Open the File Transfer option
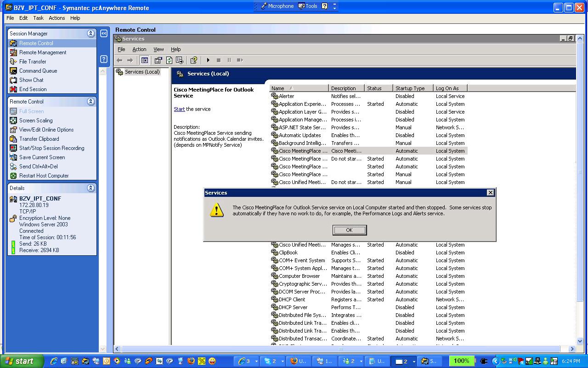Screen dimensions: 588x368 (x=33, y=62)
